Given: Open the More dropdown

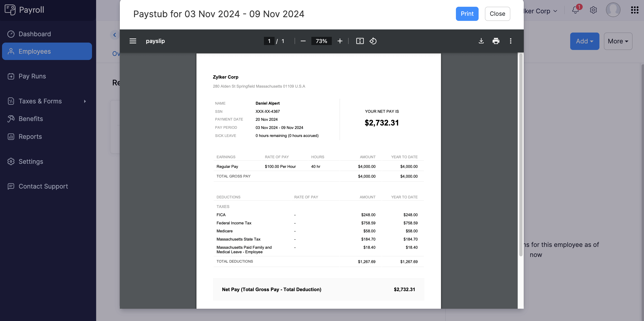Looking at the screenshot, I should [618, 41].
